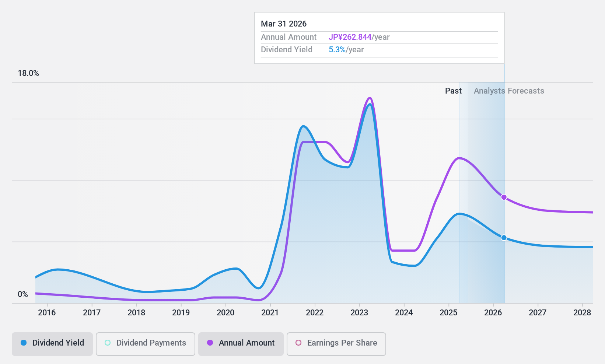Click the 2022 x-axis label

tap(315, 313)
